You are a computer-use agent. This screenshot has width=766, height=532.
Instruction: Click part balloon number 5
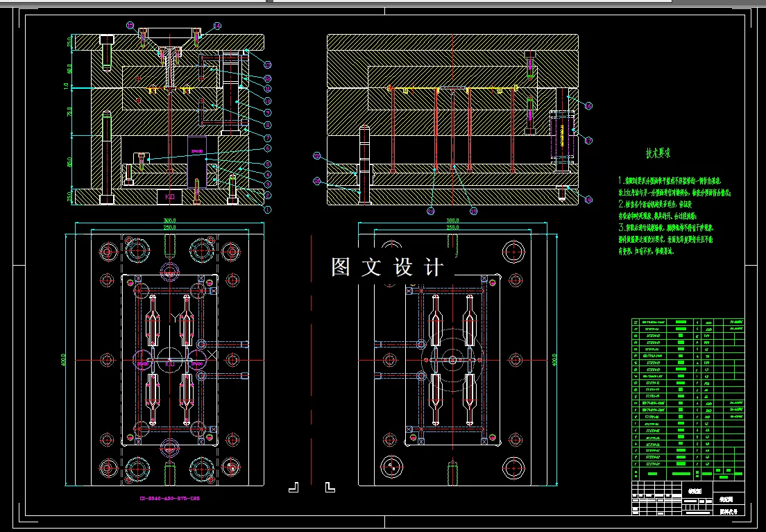pyautogui.click(x=267, y=164)
